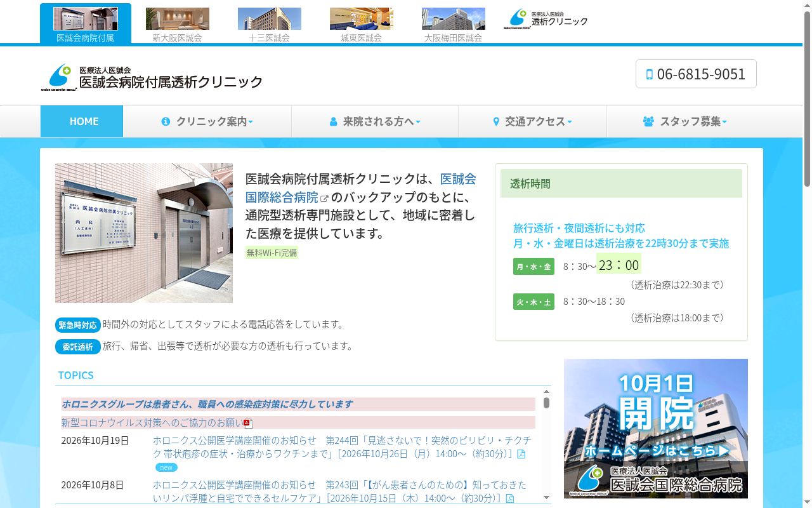This screenshot has height=508, width=812.
Task: Click the TOPICS section heading
Action: click(x=75, y=375)
